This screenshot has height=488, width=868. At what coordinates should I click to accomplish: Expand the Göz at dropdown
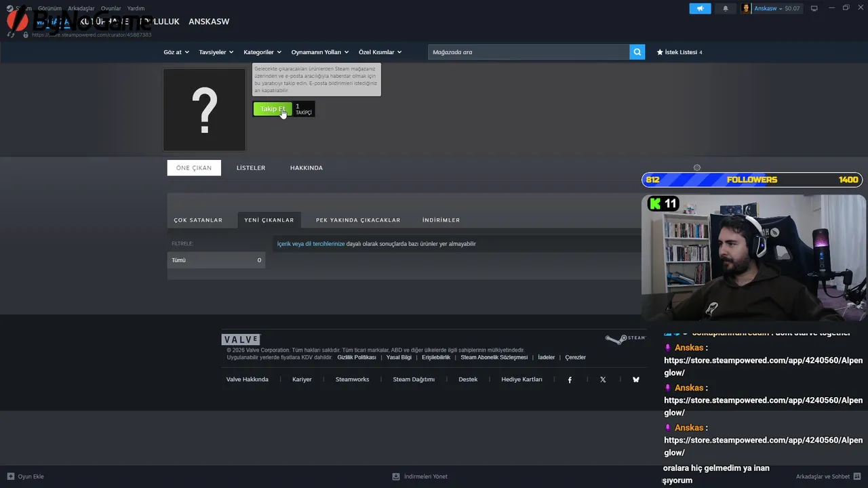176,52
